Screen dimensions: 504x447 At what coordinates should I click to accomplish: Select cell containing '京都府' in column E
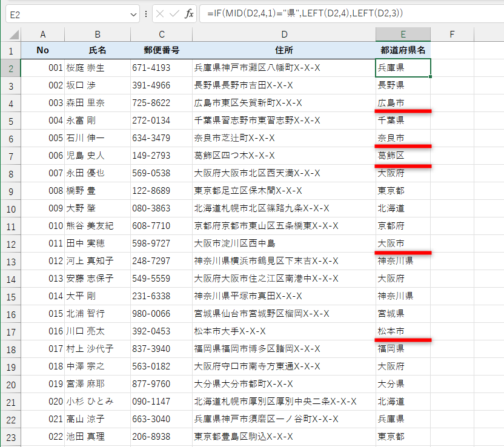coord(403,226)
